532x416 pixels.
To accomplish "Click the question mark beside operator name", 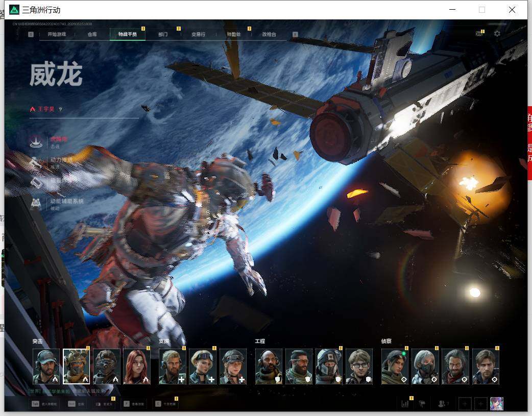I will click(60, 109).
